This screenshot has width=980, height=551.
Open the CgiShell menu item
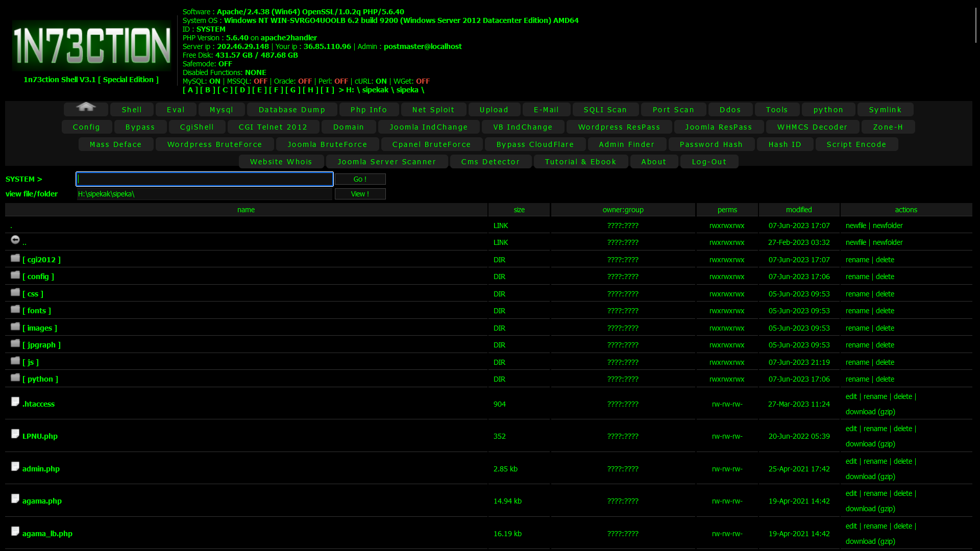tap(197, 127)
